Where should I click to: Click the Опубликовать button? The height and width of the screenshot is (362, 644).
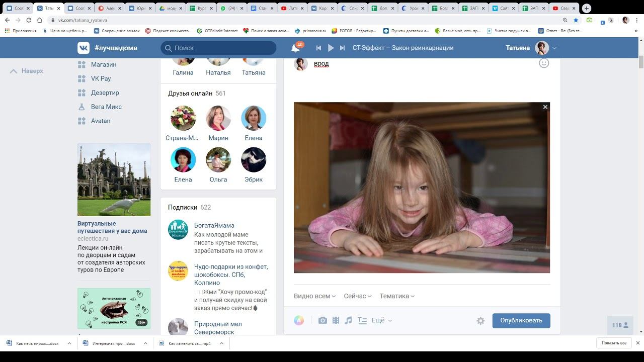(521, 321)
